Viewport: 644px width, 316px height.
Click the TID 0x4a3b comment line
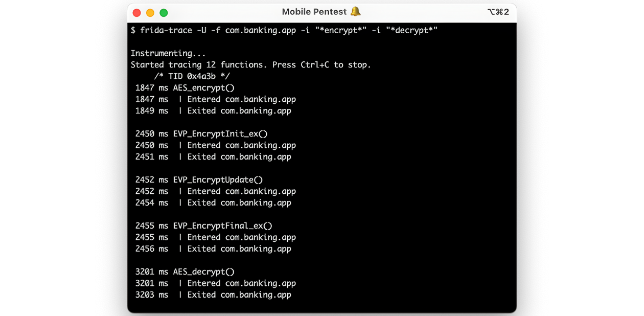(192, 76)
